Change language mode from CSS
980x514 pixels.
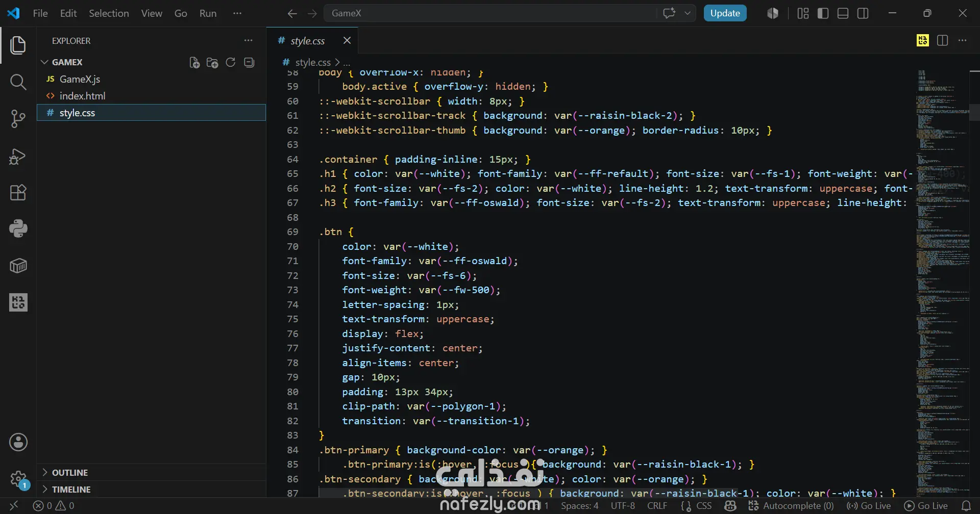(704, 506)
